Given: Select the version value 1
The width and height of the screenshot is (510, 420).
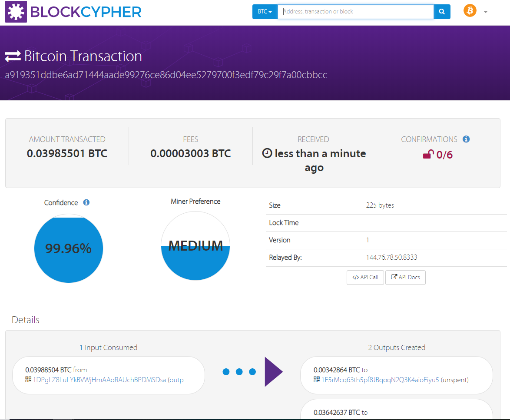Looking at the screenshot, I should click(x=368, y=240).
